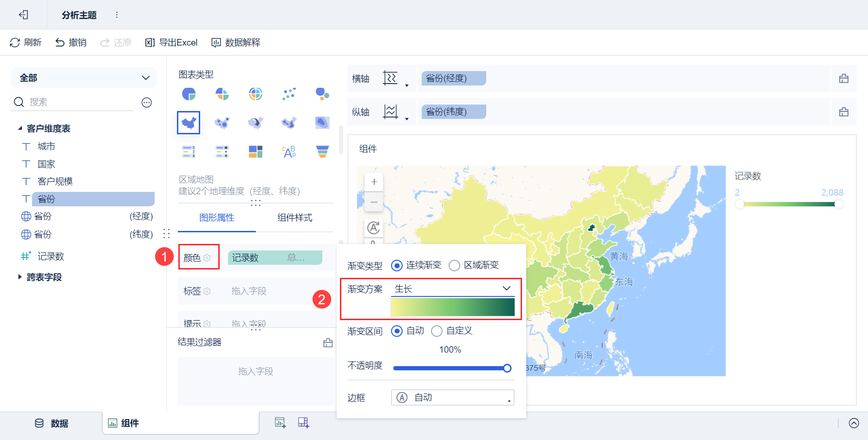This screenshot has height=440, width=868.
Task: Select the funnel chart icon
Action: coord(322,151)
